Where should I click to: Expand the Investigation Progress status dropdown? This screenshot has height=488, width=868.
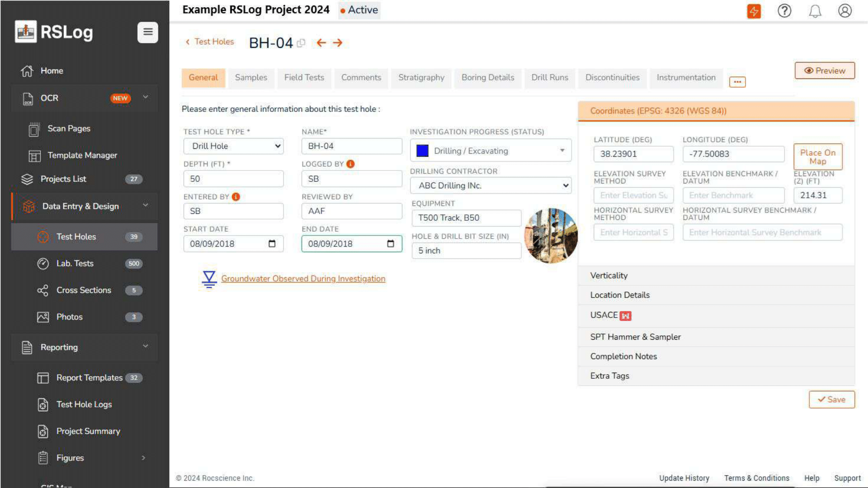562,151
